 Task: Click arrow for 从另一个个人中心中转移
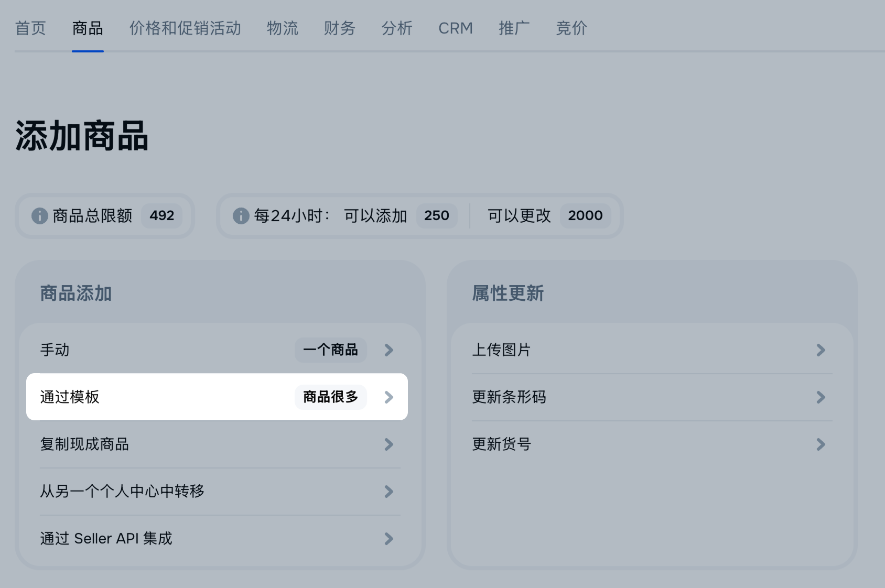(x=388, y=492)
